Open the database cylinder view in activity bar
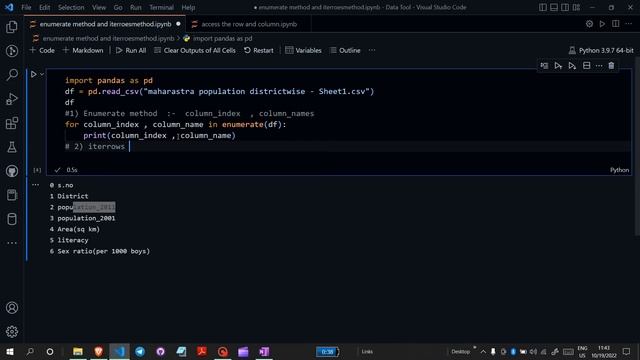The height and width of the screenshot is (360, 640). pyautogui.click(x=12, y=219)
